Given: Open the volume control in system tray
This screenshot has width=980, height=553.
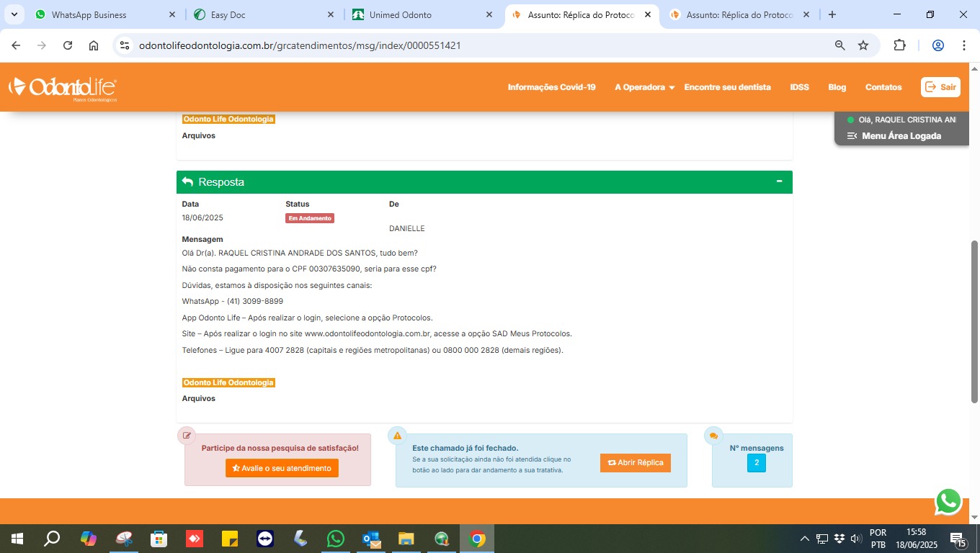Looking at the screenshot, I should point(856,539).
